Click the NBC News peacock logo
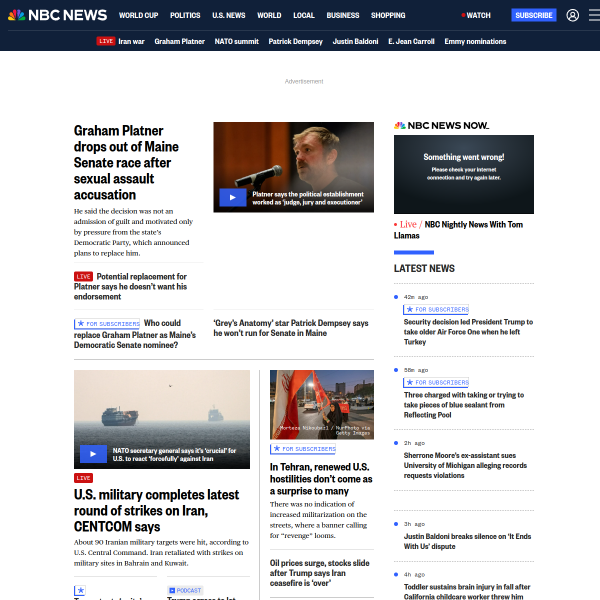The width and height of the screenshot is (600, 600). click(x=57, y=15)
